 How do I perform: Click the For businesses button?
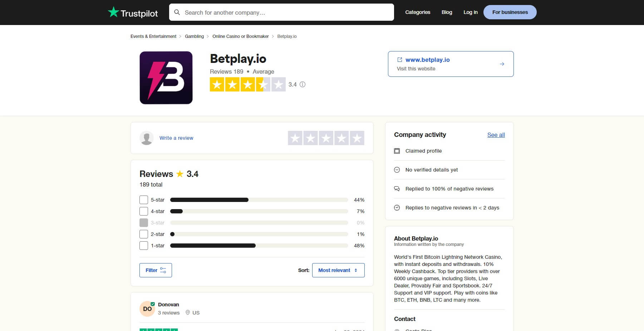pos(510,12)
